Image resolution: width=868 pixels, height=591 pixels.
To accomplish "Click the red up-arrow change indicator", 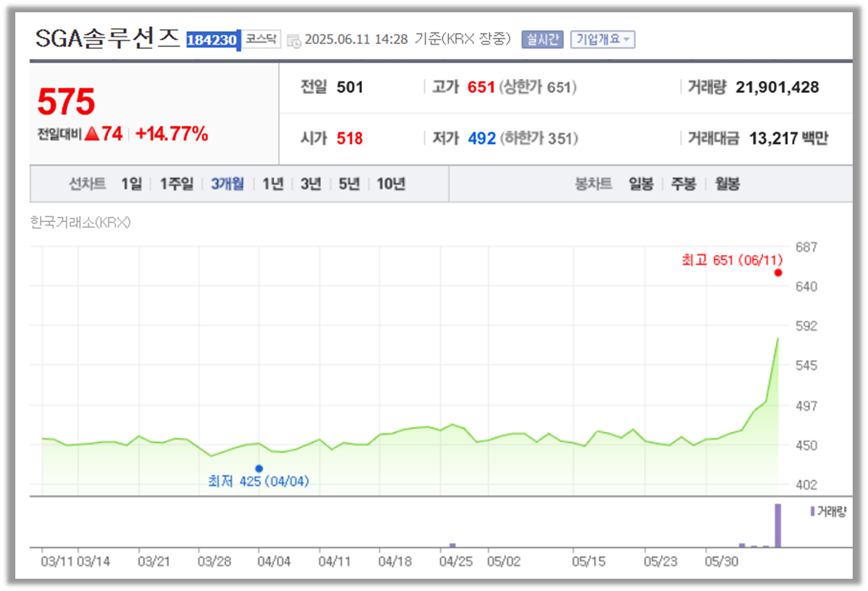I will [x=92, y=134].
